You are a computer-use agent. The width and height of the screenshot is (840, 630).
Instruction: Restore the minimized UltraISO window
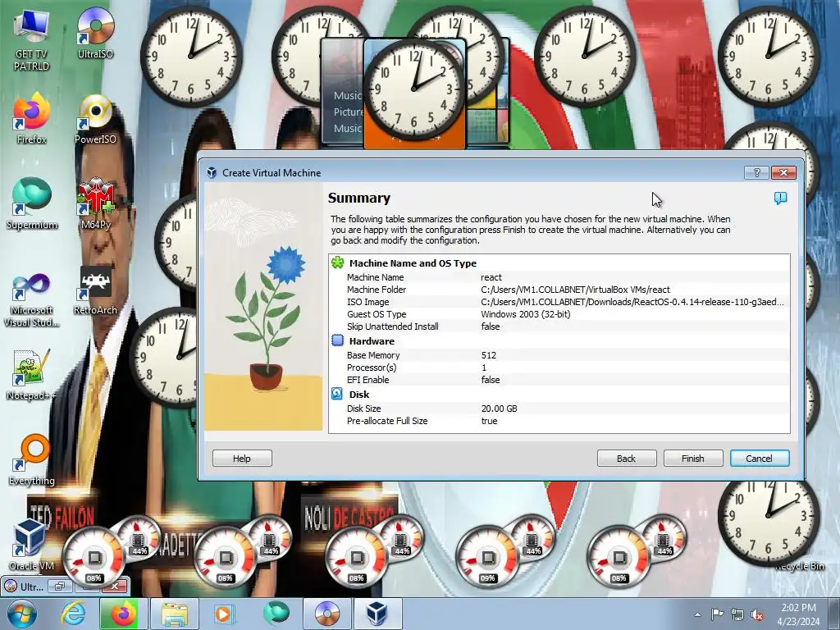click(59, 586)
